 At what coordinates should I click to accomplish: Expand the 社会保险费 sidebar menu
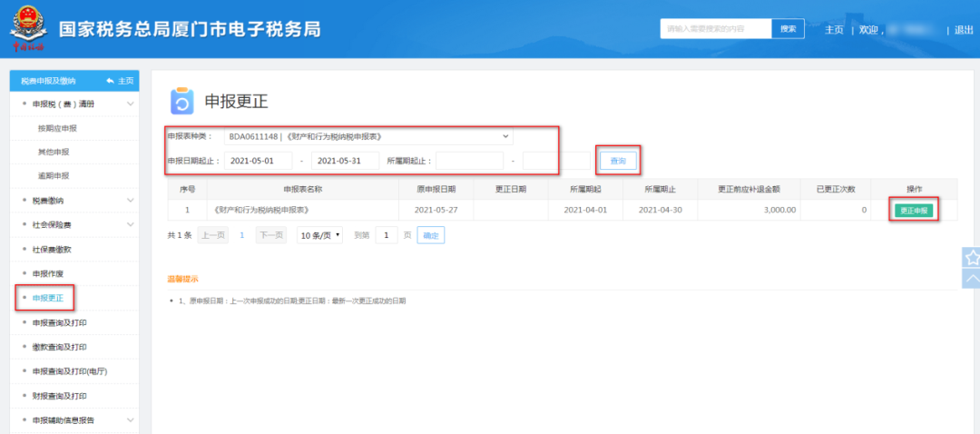point(76,224)
